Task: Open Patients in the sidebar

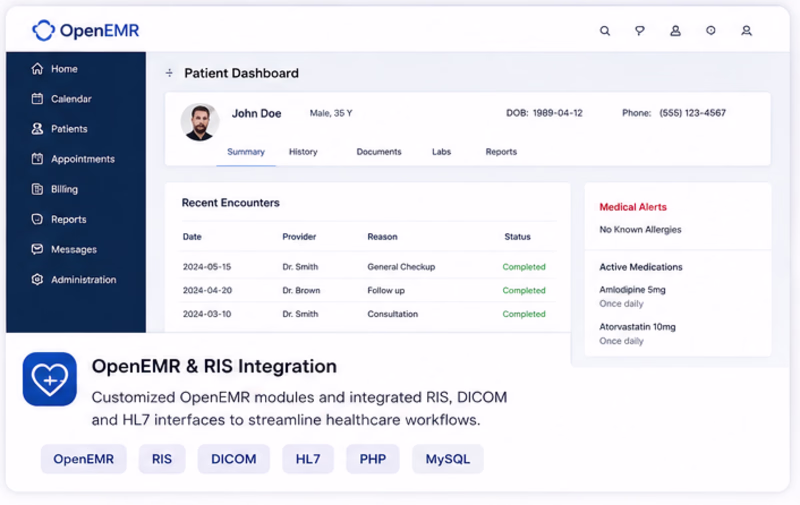Action: click(69, 129)
